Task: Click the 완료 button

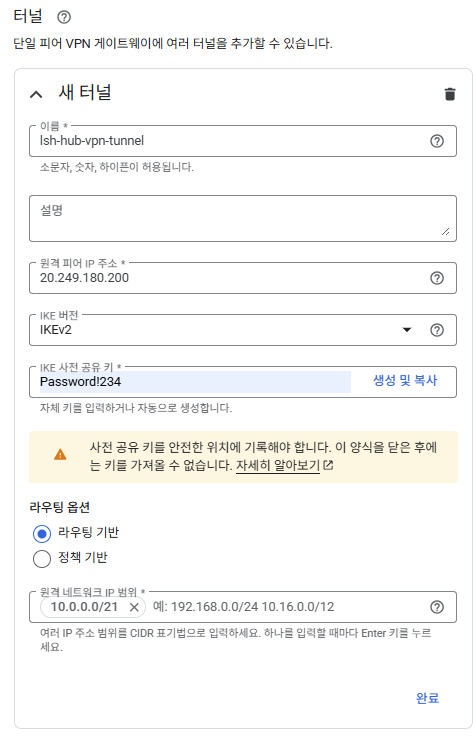Action: [x=427, y=698]
